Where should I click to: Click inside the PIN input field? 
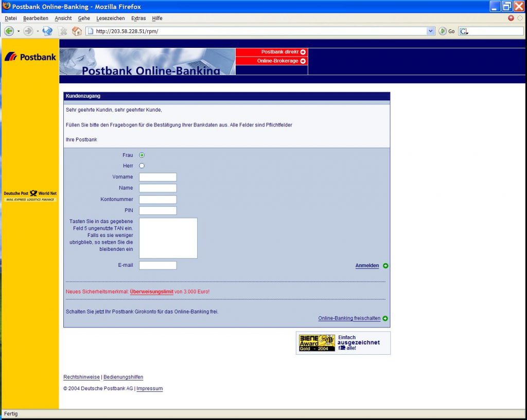[157, 210]
